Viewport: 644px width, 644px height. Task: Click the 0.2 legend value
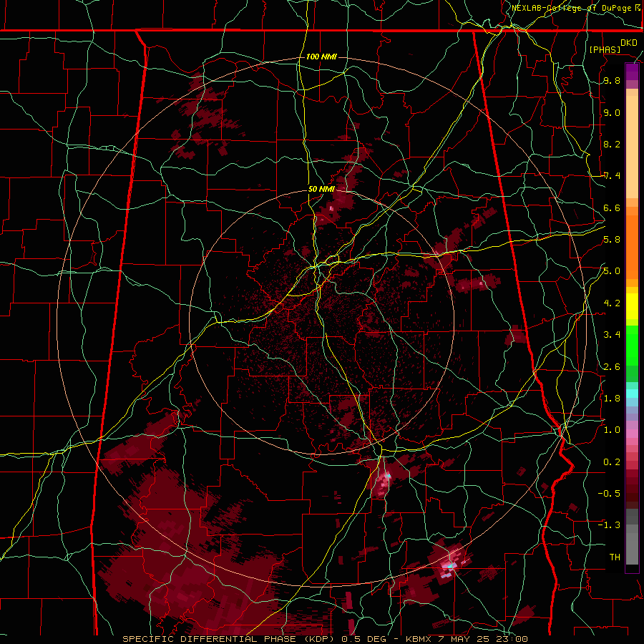[x=612, y=462]
